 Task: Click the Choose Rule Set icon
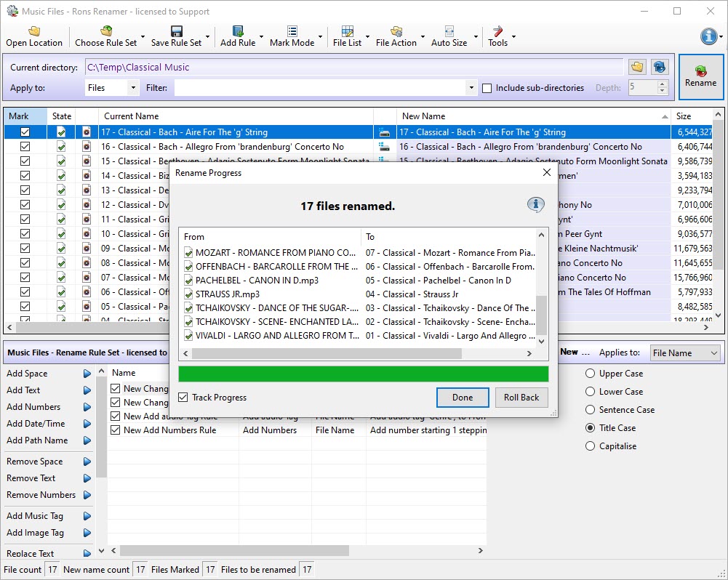coord(106,31)
